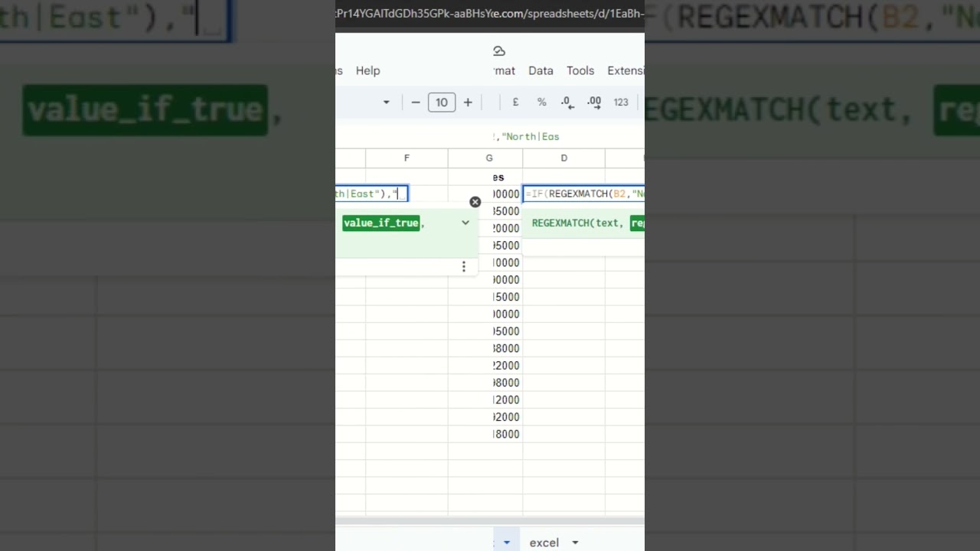Click the cell being edited ending East"),"
Screen dimensions: 980x551
click(371, 194)
